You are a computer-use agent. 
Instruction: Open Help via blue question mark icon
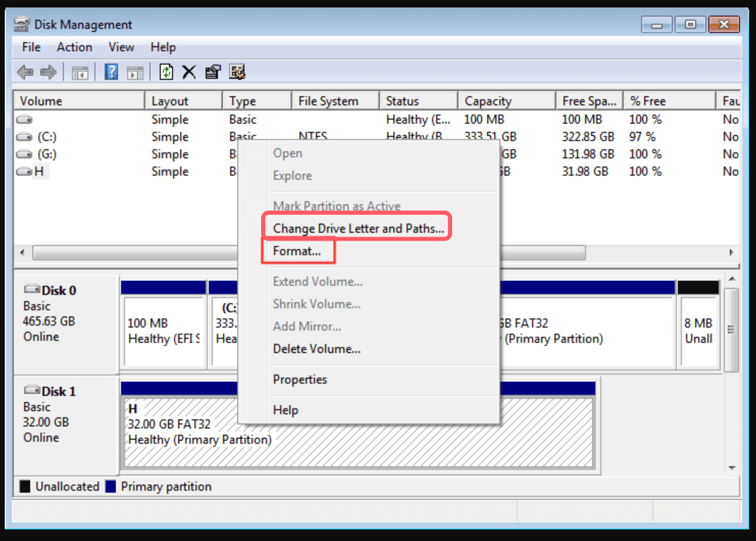(x=111, y=72)
